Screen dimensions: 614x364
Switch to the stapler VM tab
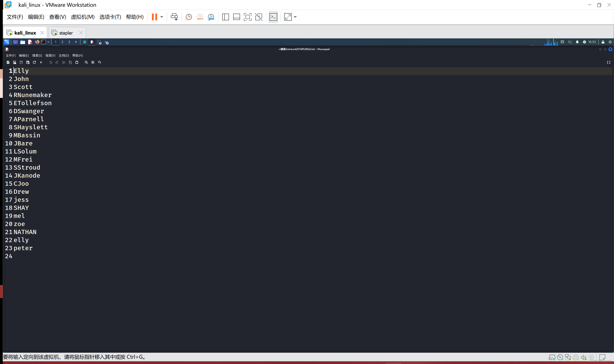pyautogui.click(x=66, y=33)
